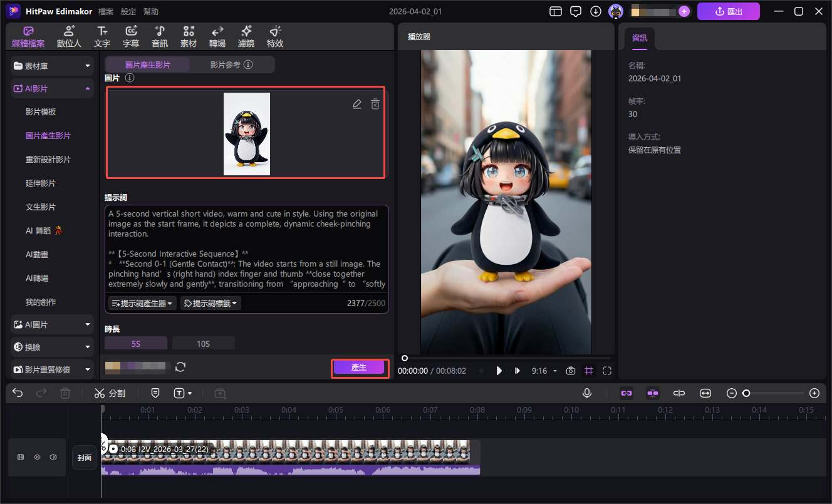The height and width of the screenshot is (504, 832).
Task: Mute the timeline track audio
Action: coord(53,457)
